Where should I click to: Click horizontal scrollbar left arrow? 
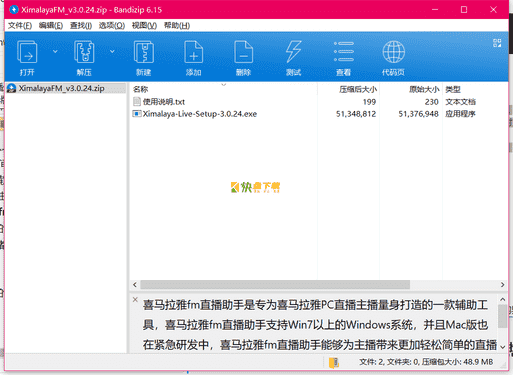pyautogui.click(x=135, y=285)
